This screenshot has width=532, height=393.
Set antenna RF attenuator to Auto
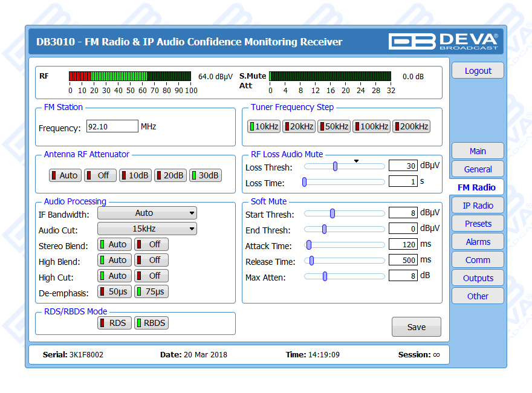(x=64, y=175)
